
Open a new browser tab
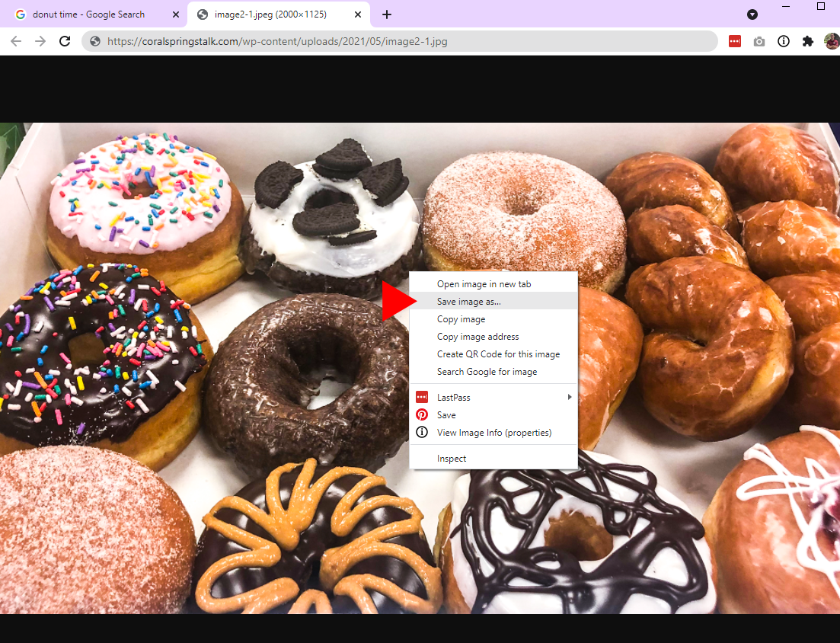click(x=387, y=14)
